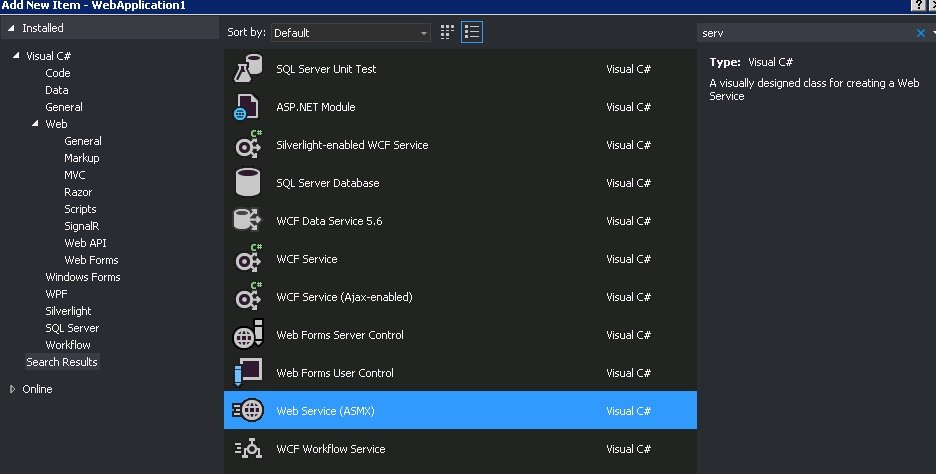Select the SignalR category
The image size is (936, 474).
(81, 226)
